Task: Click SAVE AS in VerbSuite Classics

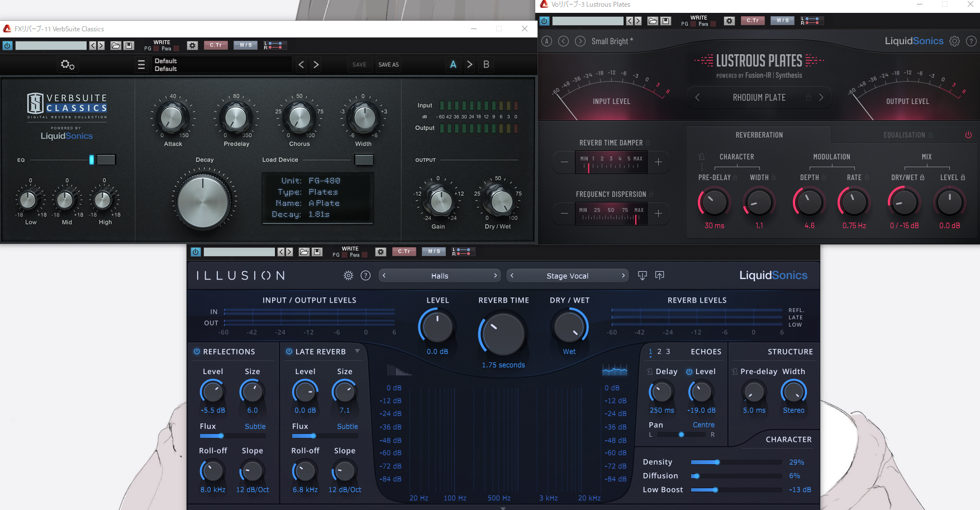Action: [388, 65]
